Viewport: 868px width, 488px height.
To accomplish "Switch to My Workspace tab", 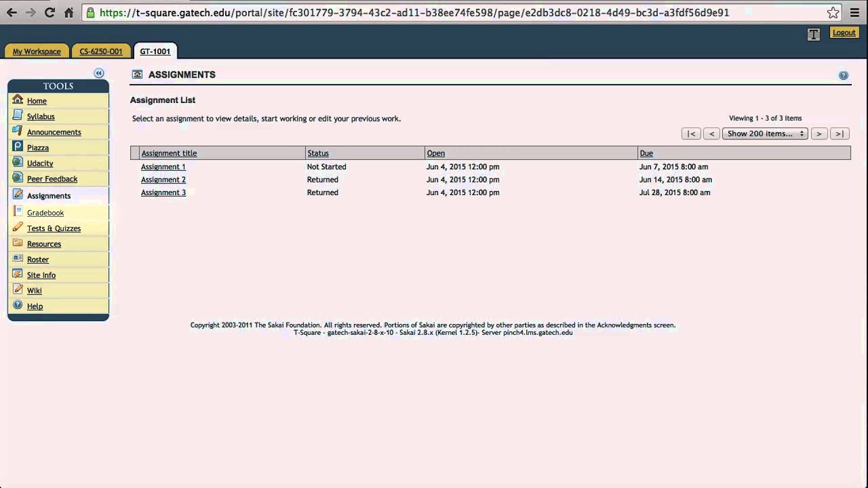I will coord(37,52).
